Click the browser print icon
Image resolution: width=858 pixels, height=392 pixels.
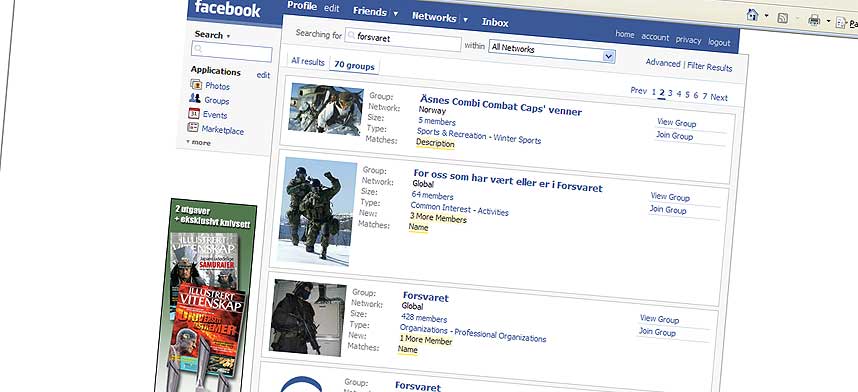point(814,21)
